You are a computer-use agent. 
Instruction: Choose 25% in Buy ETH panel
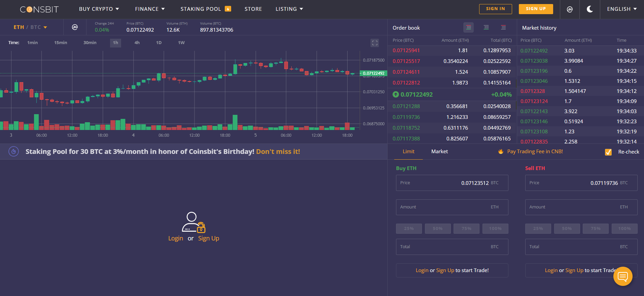pos(409,229)
